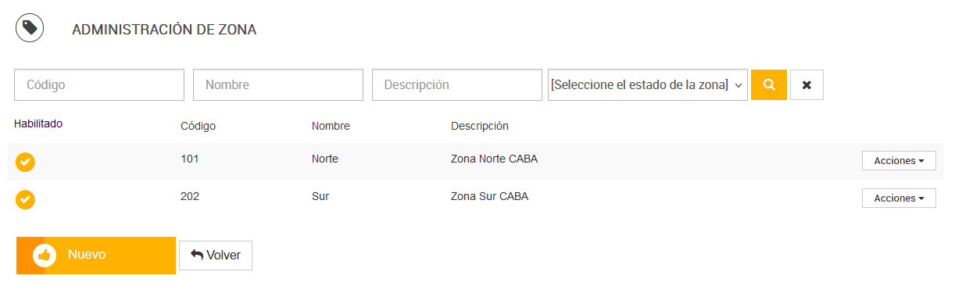
Task: Select the Zona Norte CABA row
Action: click(475, 162)
